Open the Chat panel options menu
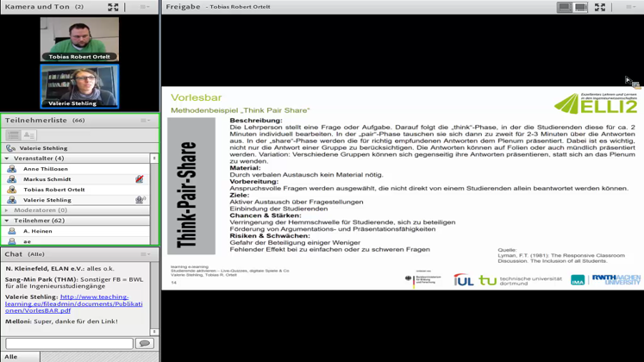This screenshot has height=362, width=644. (x=146, y=254)
